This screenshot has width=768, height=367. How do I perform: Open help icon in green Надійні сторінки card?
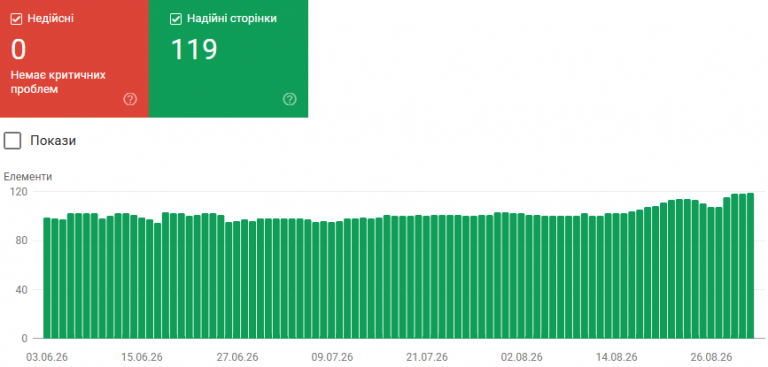tap(290, 99)
